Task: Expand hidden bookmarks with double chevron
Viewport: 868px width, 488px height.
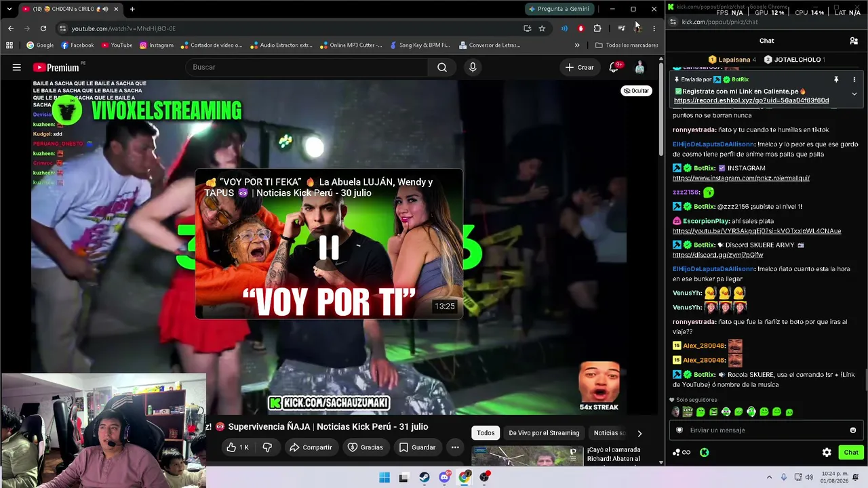Action: (x=577, y=45)
